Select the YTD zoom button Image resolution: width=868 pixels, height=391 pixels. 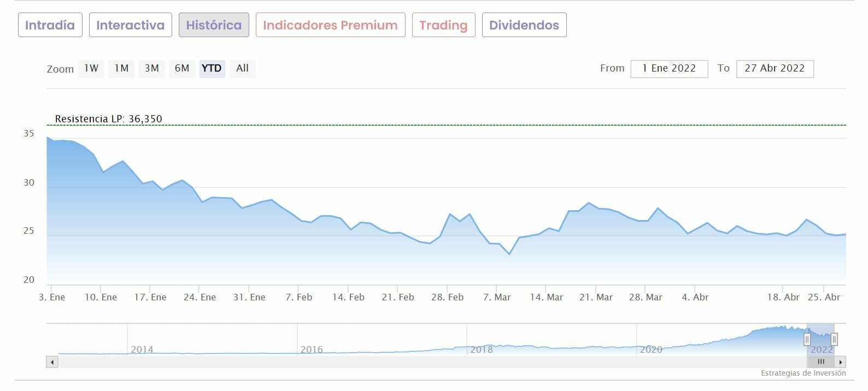[212, 68]
